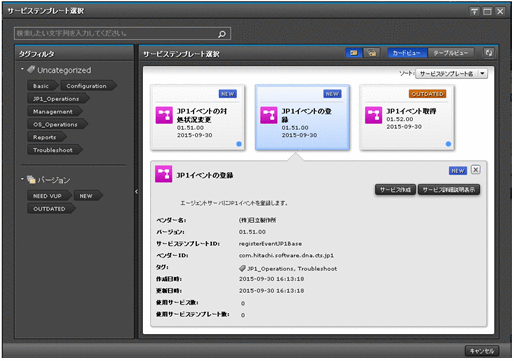Click the tag icon before JP1_Operations, Troubleshoot
This screenshot has width=514, height=361.
pyautogui.click(x=242, y=268)
